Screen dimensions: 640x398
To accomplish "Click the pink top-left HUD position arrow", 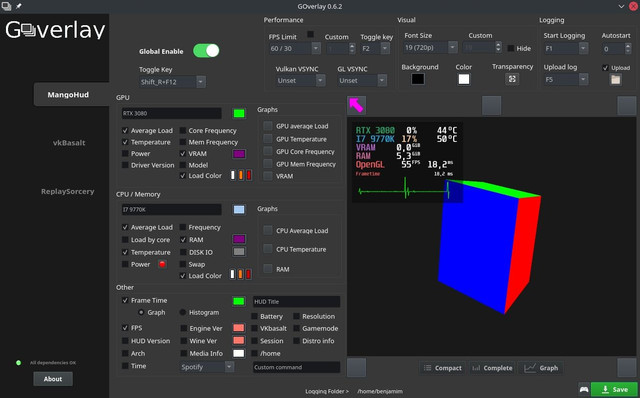I will pyautogui.click(x=356, y=105).
